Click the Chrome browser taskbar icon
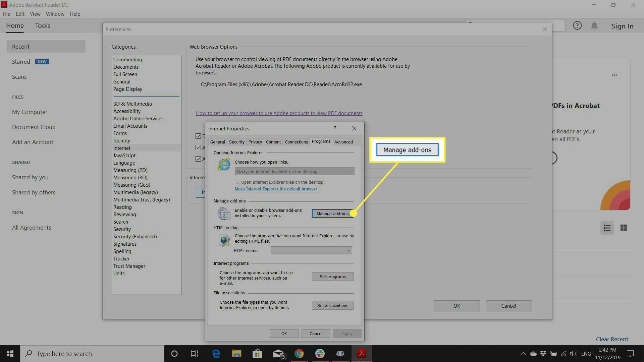Viewport: 644px width, 362px height. pyautogui.click(x=299, y=353)
